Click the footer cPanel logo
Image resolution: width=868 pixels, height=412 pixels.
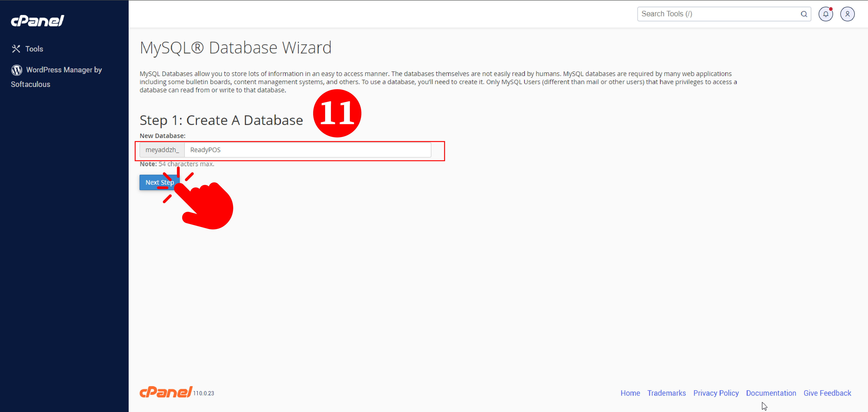pyautogui.click(x=166, y=392)
